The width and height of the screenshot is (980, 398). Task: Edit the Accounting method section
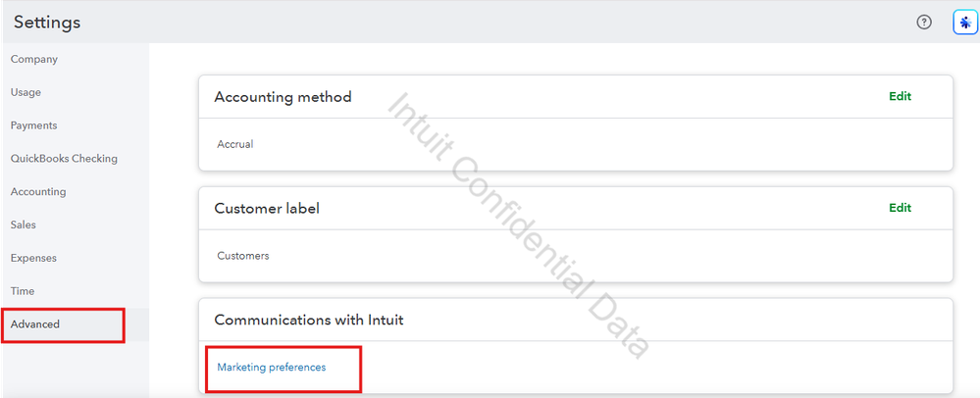click(x=900, y=96)
